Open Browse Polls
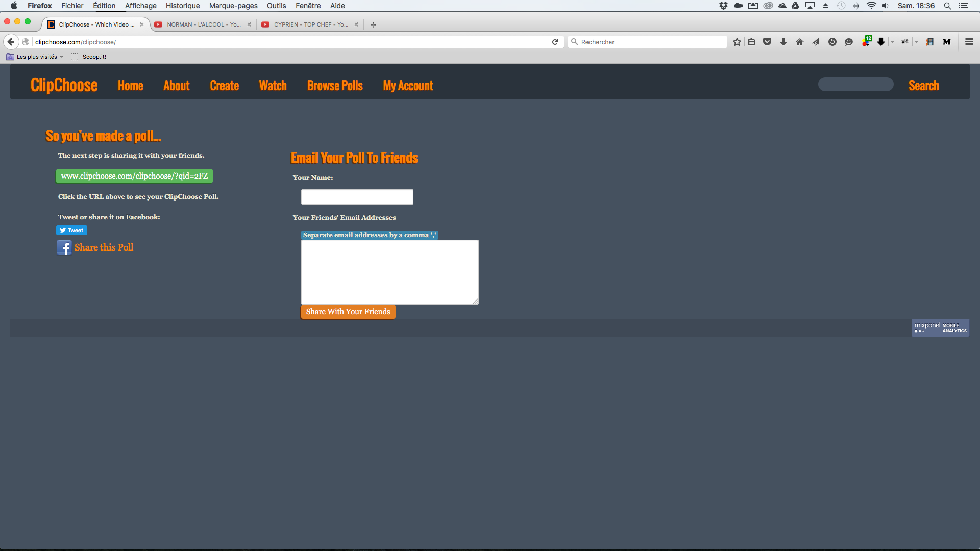This screenshot has height=551, width=980. [335, 86]
